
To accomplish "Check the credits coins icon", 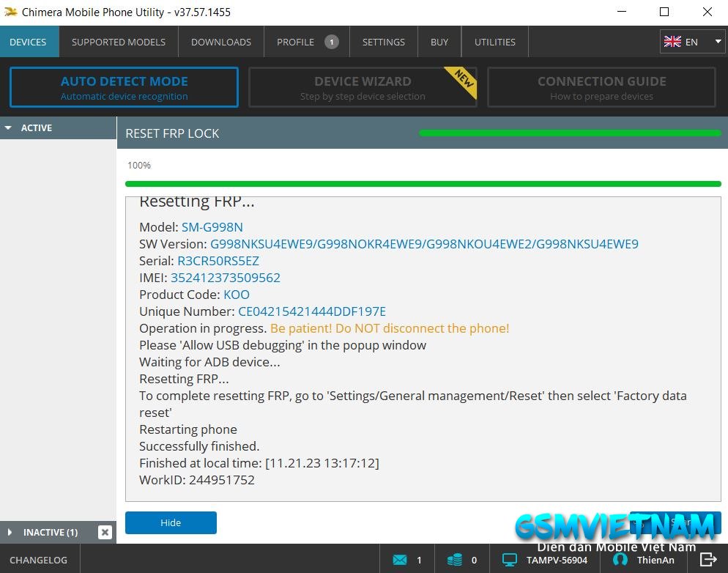I will [x=455, y=560].
